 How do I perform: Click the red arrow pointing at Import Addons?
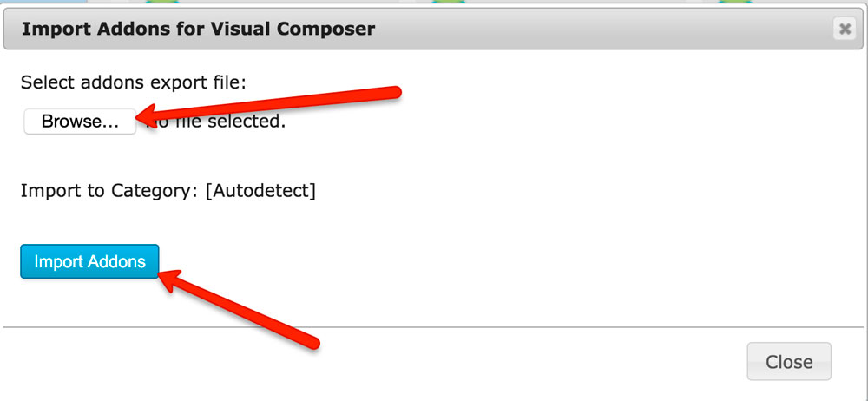240,310
